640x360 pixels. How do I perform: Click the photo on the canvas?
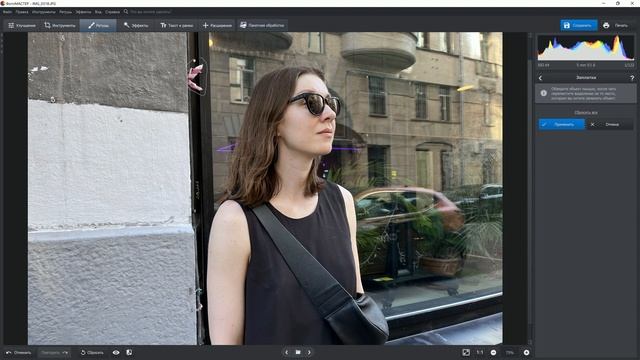coord(265,189)
